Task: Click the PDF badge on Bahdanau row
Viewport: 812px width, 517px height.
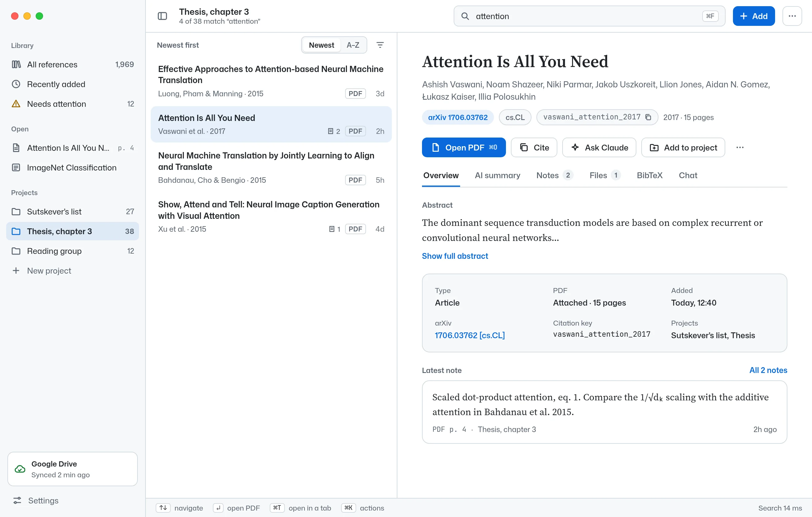Action: pos(356,180)
